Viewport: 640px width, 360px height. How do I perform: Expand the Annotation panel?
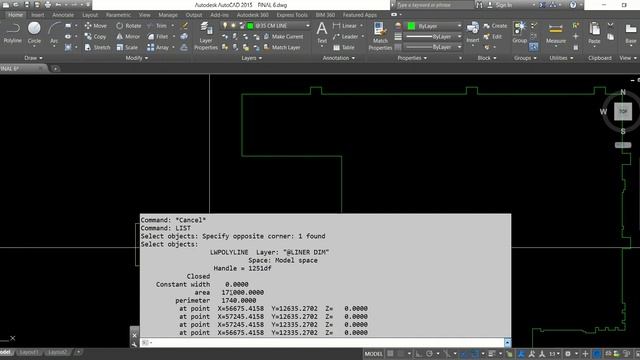pos(339,58)
